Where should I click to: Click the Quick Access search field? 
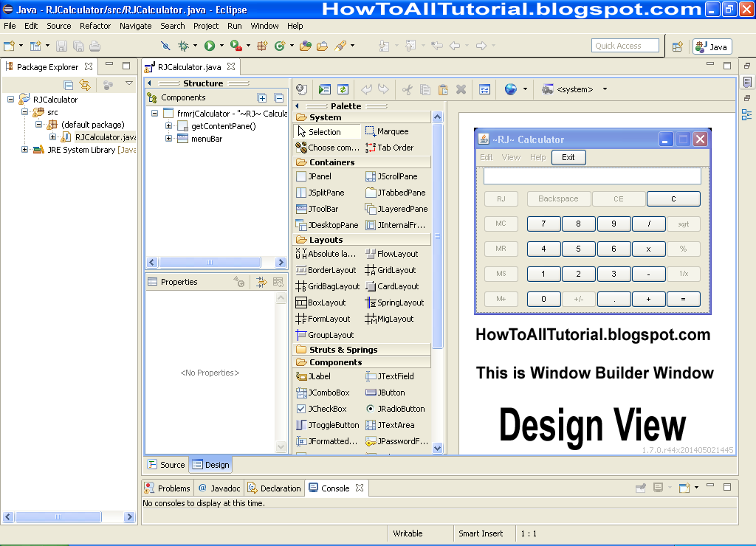tap(625, 46)
